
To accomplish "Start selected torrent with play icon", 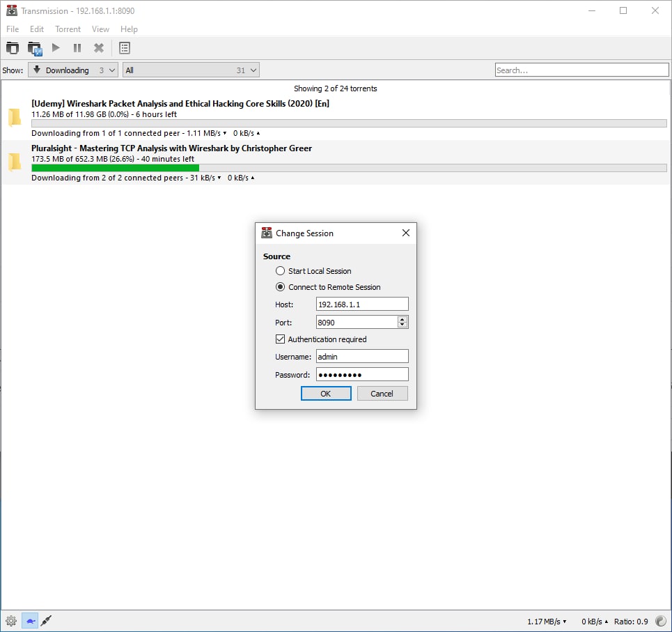I will click(56, 47).
